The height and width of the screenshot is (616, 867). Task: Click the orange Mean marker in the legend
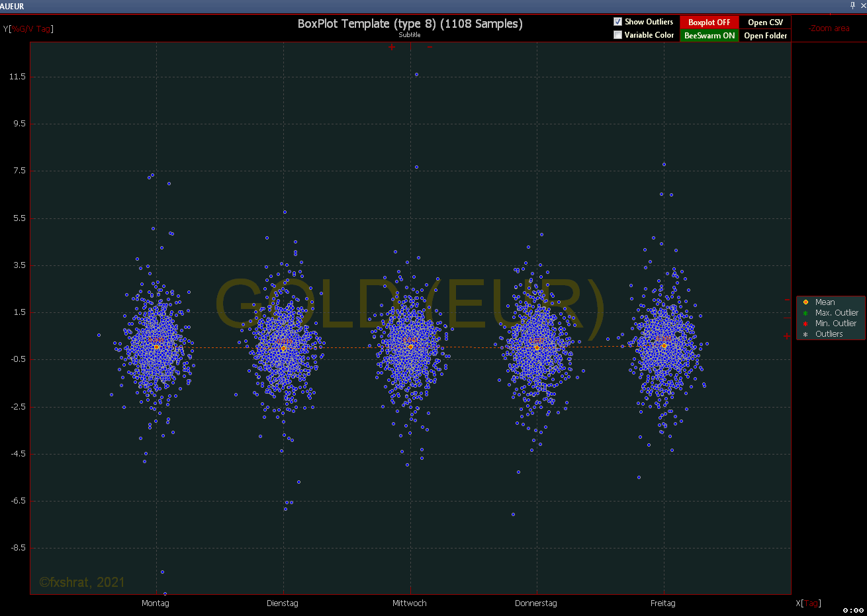[805, 302]
